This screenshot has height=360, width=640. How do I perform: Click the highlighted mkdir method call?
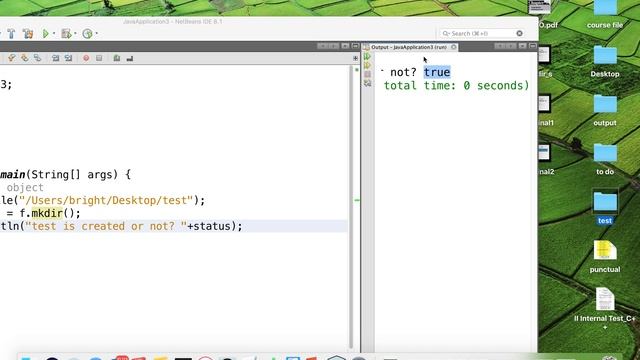tap(47, 213)
